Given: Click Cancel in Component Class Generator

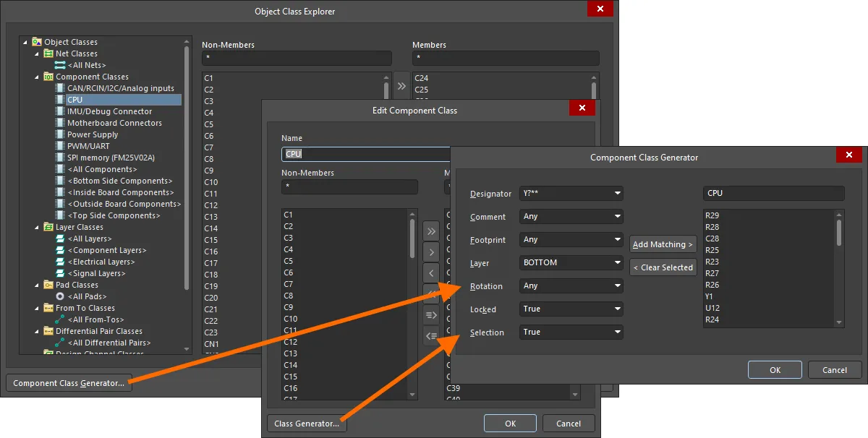Looking at the screenshot, I should point(835,370).
